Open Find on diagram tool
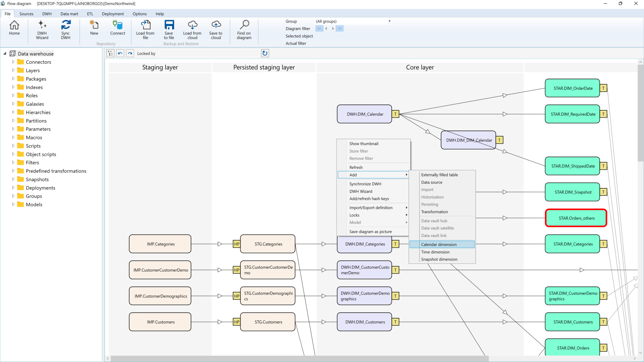Viewport: 644px width, 362px height. [244, 30]
